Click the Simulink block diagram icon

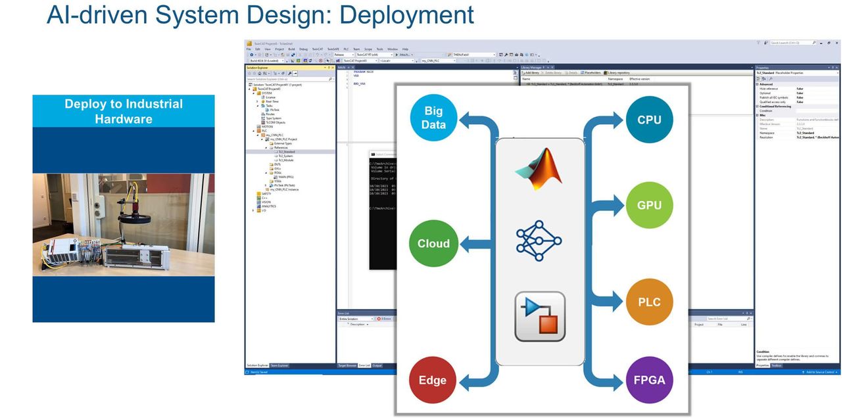coord(540,316)
